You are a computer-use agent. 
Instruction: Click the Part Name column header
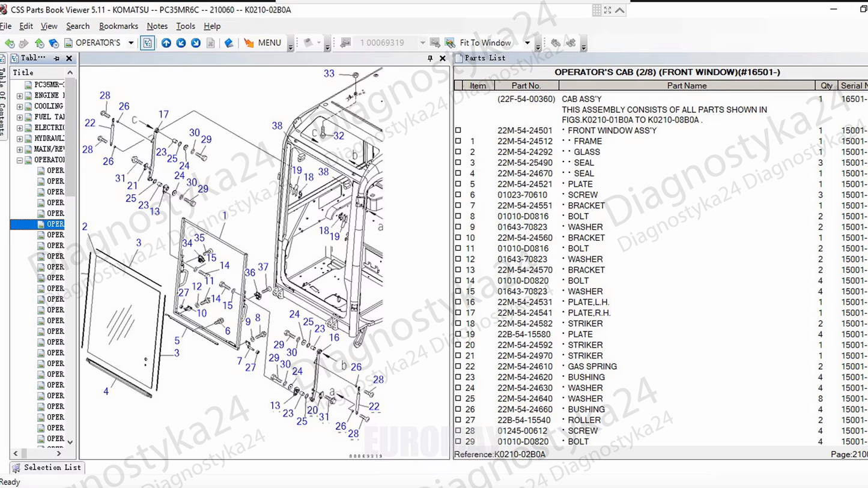click(x=687, y=86)
